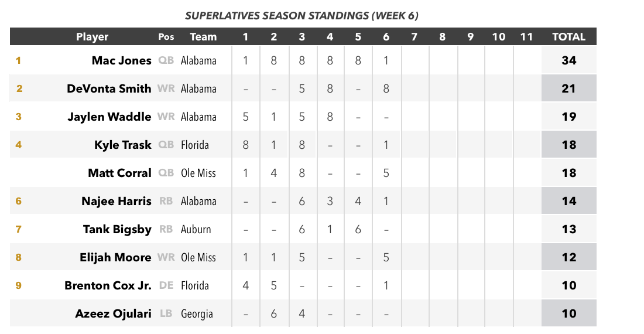This screenshot has width=644, height=334.
Task: Click the Team column header
Action: point(203,37)
